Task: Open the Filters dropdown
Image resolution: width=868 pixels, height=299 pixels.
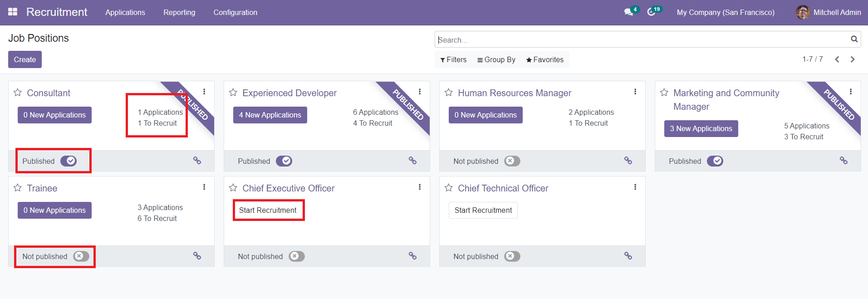Action: [x=453, y=59]
